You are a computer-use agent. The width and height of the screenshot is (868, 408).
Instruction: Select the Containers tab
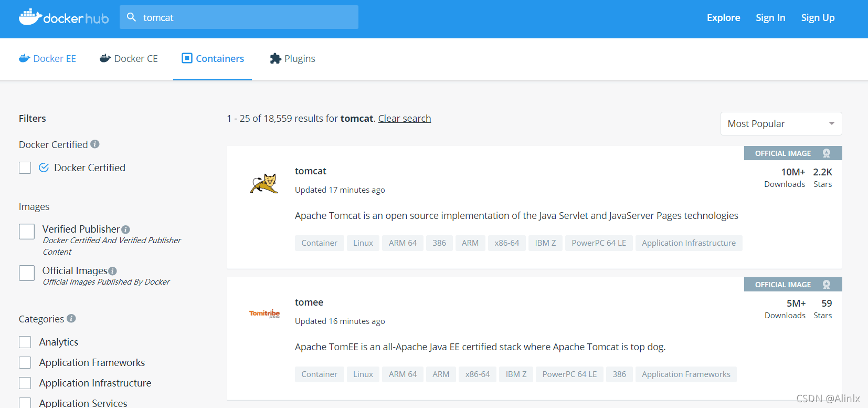[213, 58]
